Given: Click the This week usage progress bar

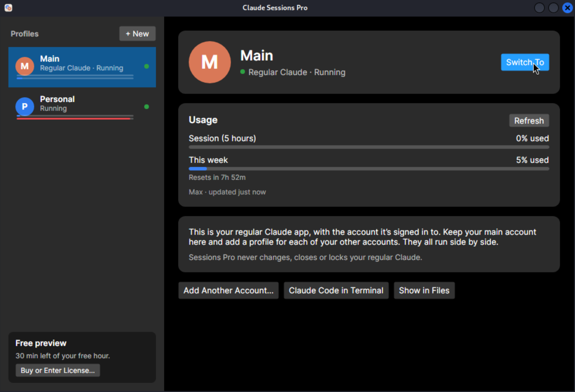Looking at the screenshot, I should [369, 169].
